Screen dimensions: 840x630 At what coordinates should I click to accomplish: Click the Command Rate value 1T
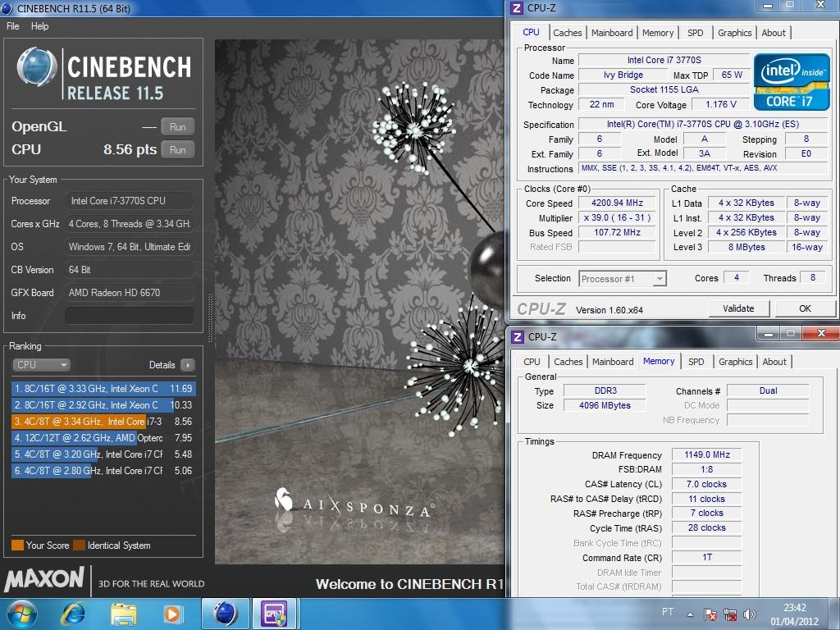point(706,558)
